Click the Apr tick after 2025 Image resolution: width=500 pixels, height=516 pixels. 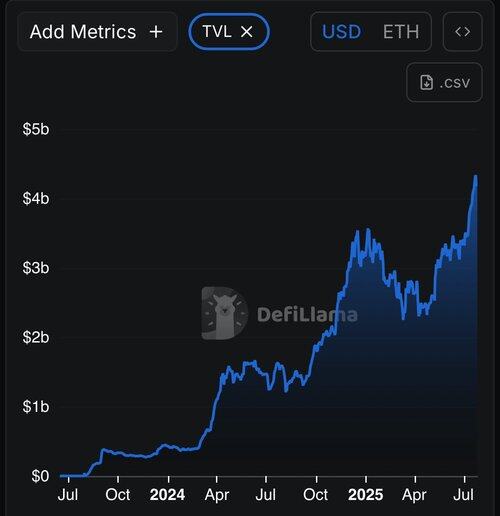[414, 495]
